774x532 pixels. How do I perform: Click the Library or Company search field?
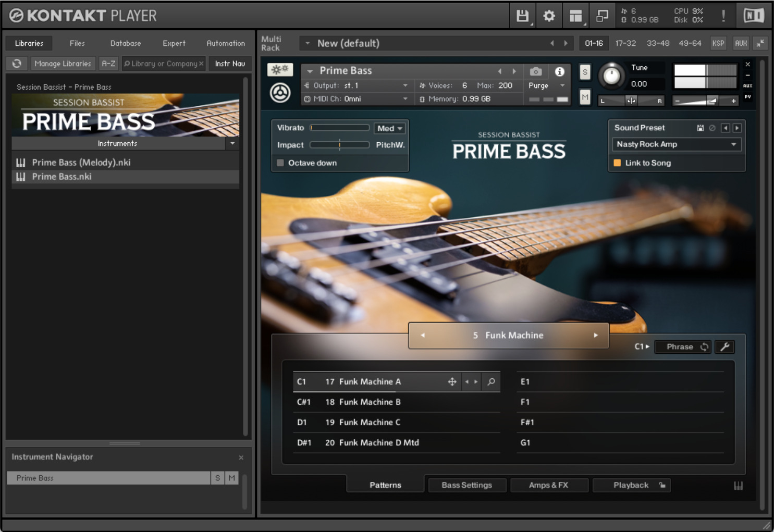[x=164, y=64]
